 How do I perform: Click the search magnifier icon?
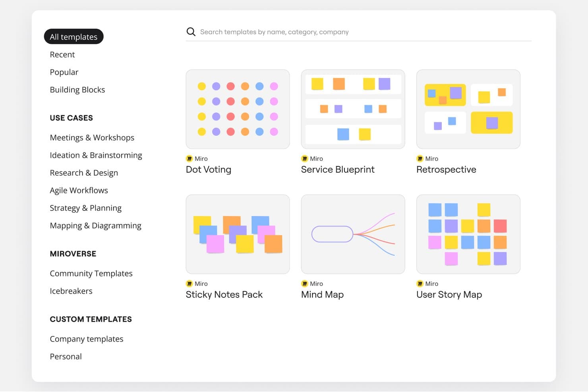coord(191,32)
